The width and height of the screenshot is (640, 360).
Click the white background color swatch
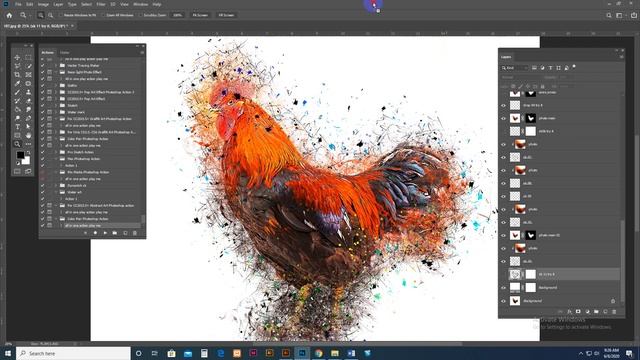[x=26, y=160]
